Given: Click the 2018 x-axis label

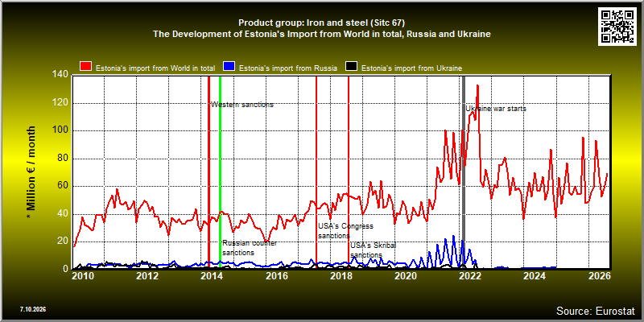Looking at the screenshot, I should (341, 276).
